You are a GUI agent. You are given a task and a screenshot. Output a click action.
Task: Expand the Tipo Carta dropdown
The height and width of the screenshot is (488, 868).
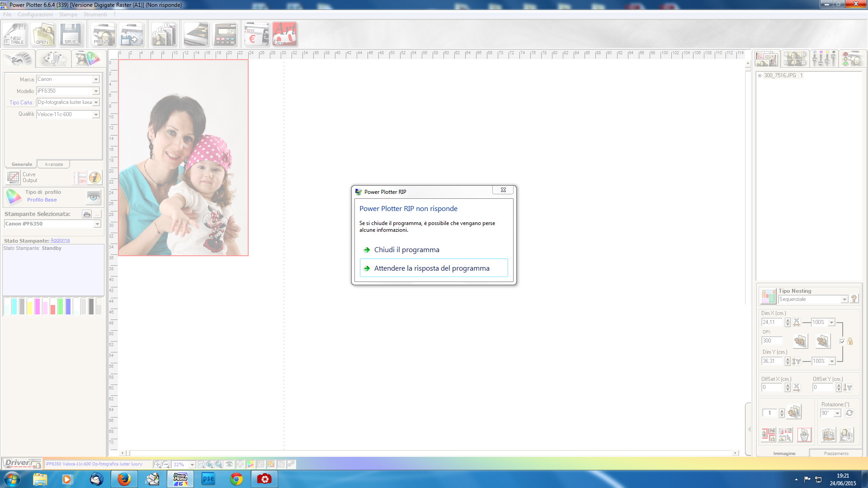coord(96,103)
